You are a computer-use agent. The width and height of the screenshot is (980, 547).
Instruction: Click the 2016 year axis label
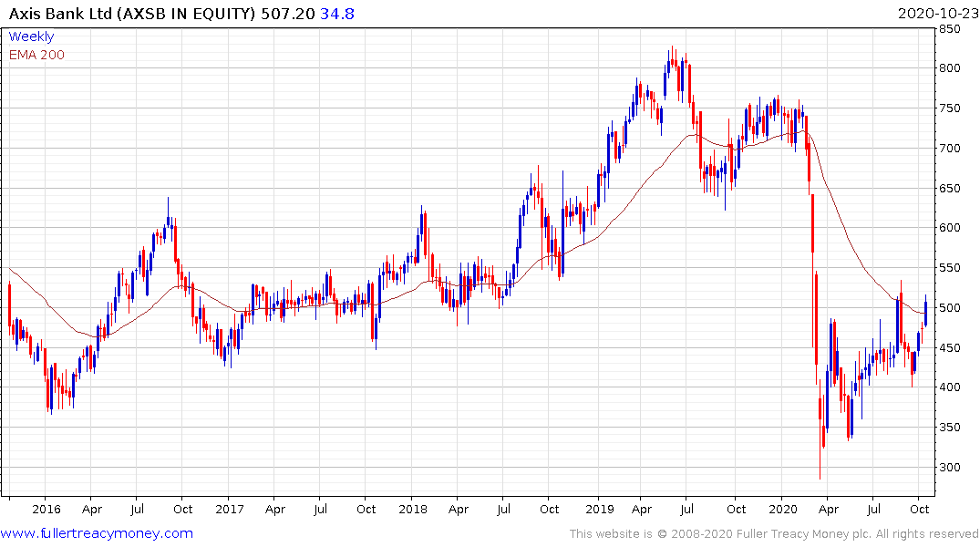point(46,509)
